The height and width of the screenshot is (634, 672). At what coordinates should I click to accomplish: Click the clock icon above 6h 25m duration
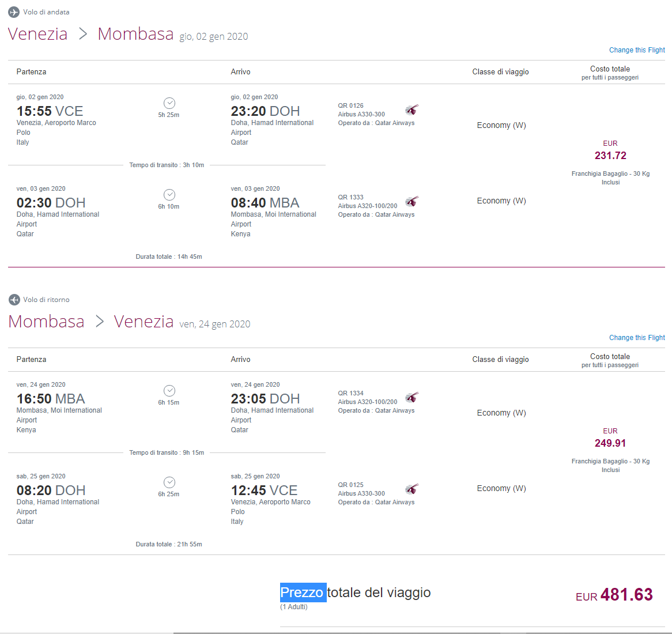pos(169,482)
